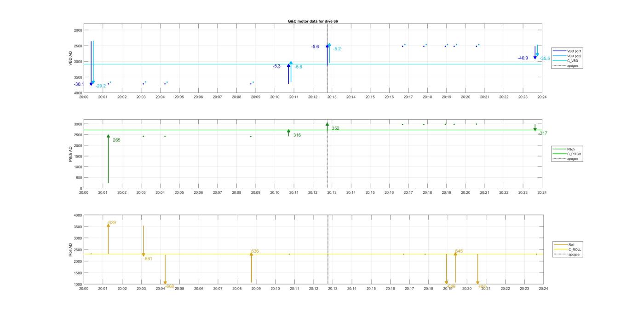
Task: Click the dark blue VBD arrow labeled -40.9
Action: pyautogui.click(x=535, y=52)
